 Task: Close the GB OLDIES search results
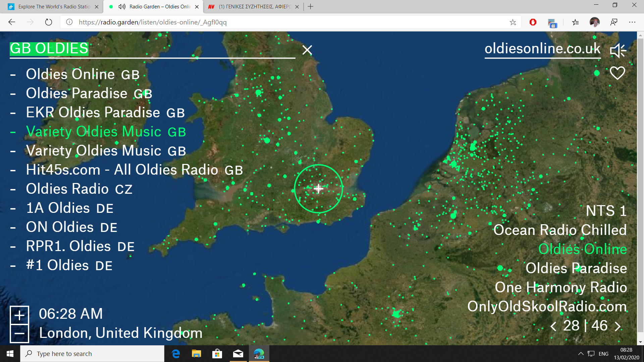pyautogui.click(x=307, y=50)
